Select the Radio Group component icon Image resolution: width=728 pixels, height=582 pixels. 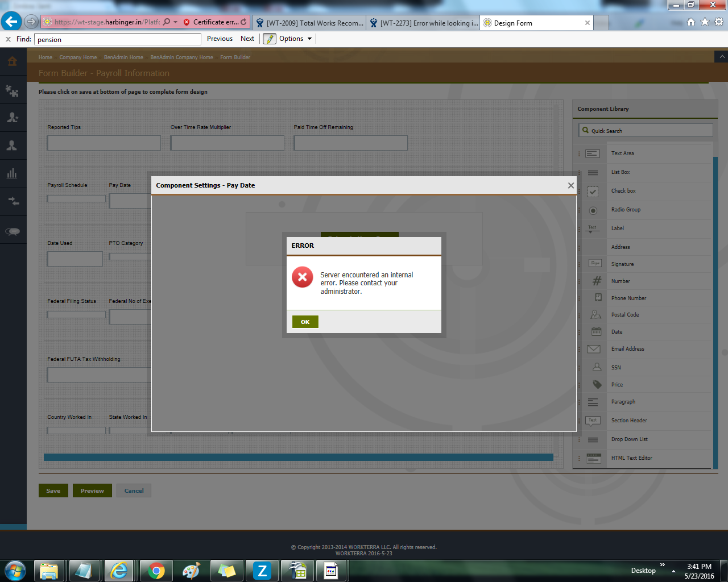click(593, 210)
